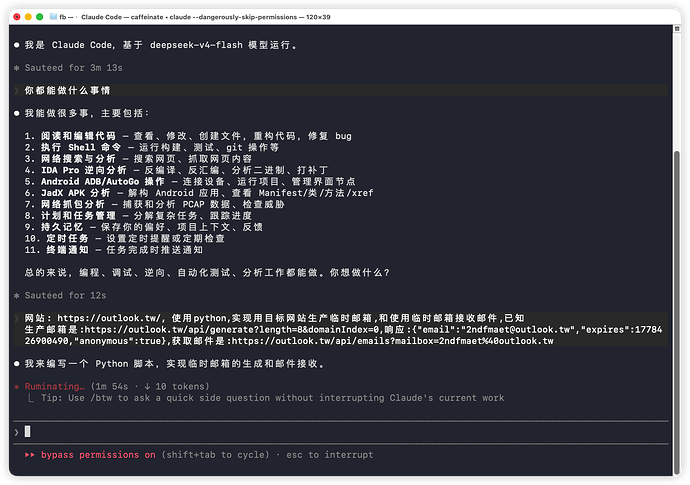The width and height of the screenshot is (690, 485).
Task: Click the asterisk before 'Sautéed for 3m 13s'
Action: [x=17, y=68]
